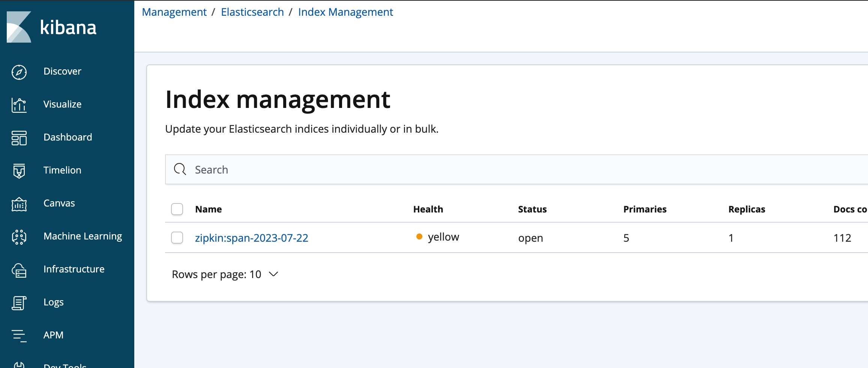Open Discover via compass icon

[19, 72]
